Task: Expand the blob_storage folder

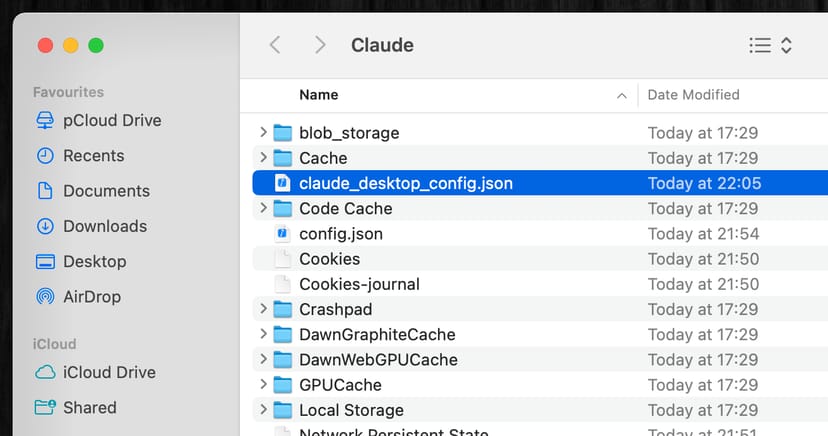Action: coord(263,133)
